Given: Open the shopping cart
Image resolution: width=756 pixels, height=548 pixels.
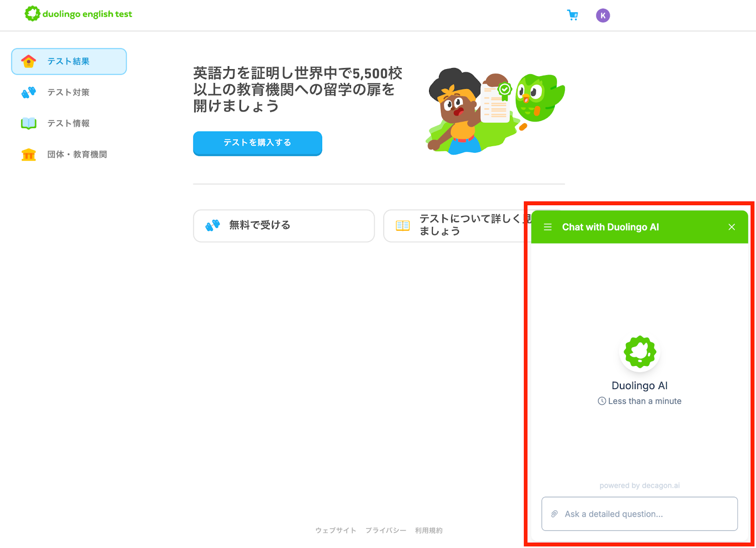Looking at the screenshot, I should point(573,15).
